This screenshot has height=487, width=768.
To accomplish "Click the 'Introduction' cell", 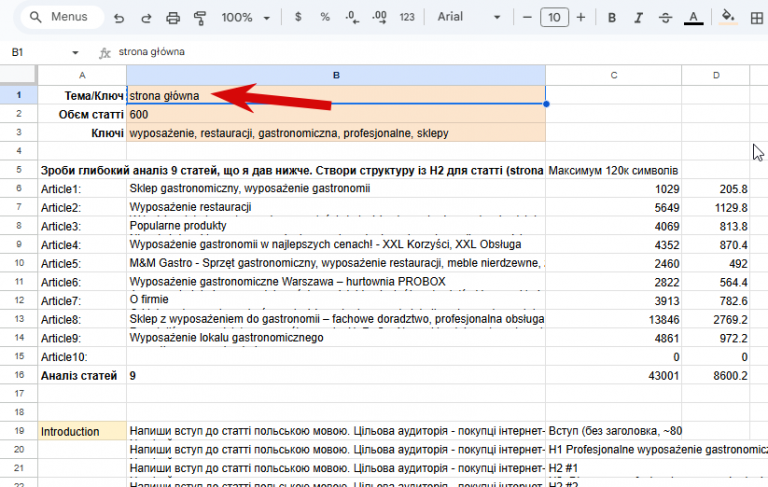I will [x=82, y=431].
